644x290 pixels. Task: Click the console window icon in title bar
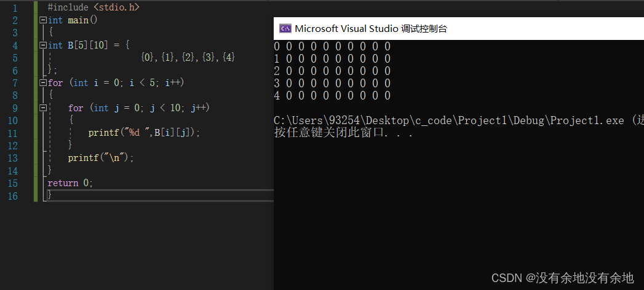(x=285, y=28)
